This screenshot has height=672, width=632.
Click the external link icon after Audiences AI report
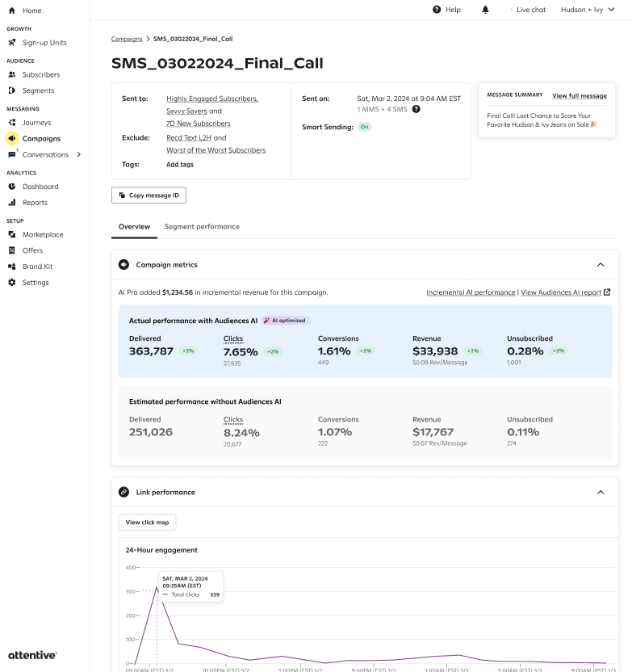(607, 292)
